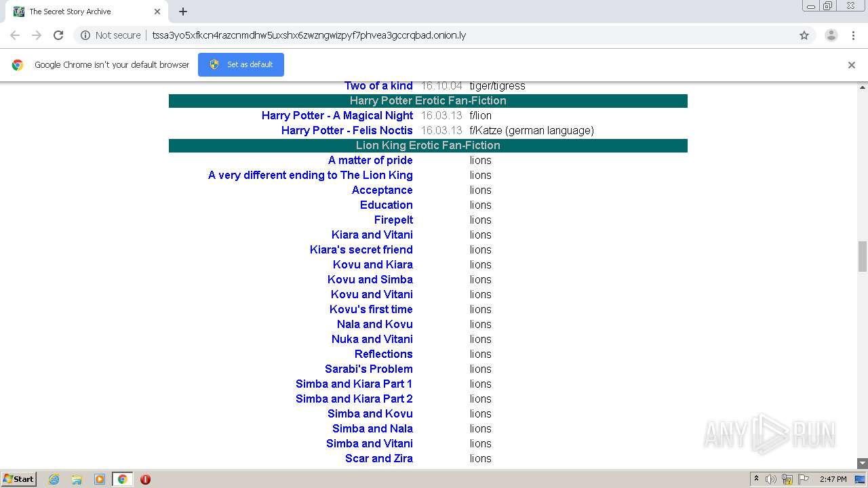Viewport: 868px width, 488px height.
Task: Click the Set as default button
Action: (x=241, y=64)
